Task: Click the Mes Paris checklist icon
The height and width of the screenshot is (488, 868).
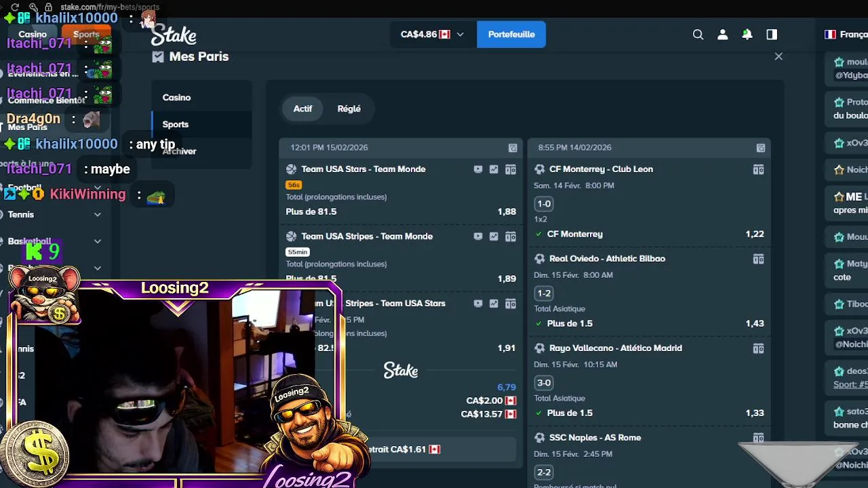Action: [x=158, y=57]
